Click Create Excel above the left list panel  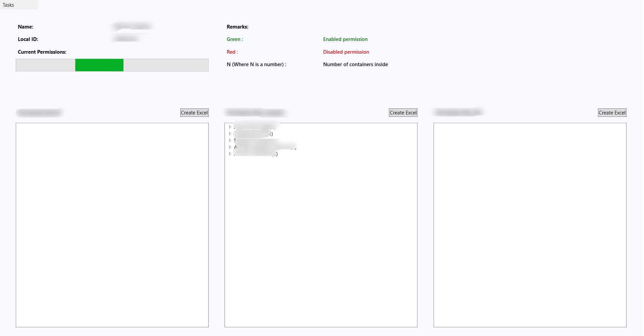[x=194, y=113]
